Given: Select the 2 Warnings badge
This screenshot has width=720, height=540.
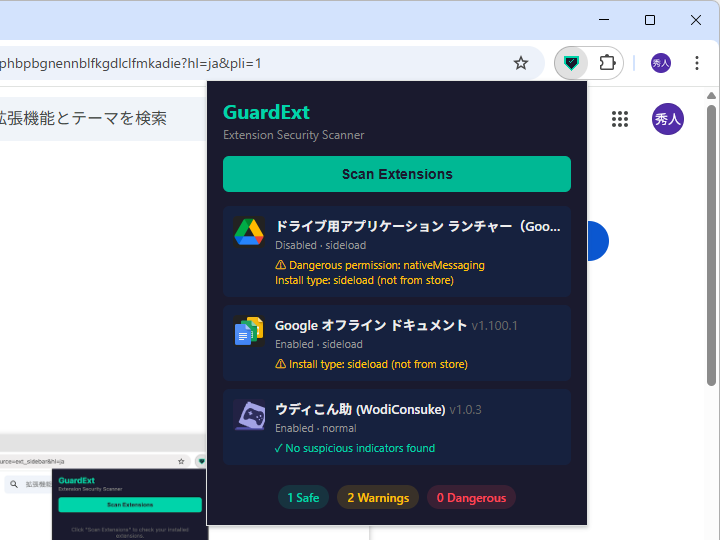Looking at the screenshot, I should pos(378,498).
